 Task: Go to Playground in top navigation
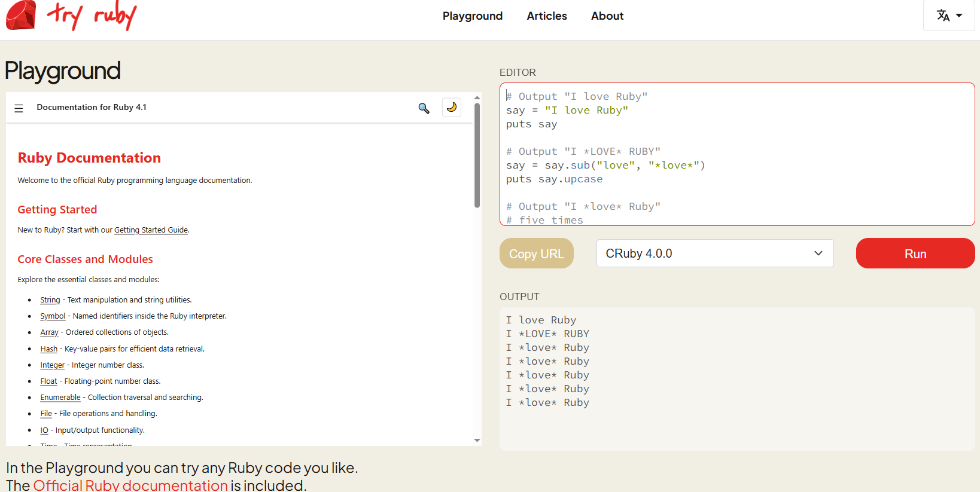pyautogui.click(x=472, y=16)
